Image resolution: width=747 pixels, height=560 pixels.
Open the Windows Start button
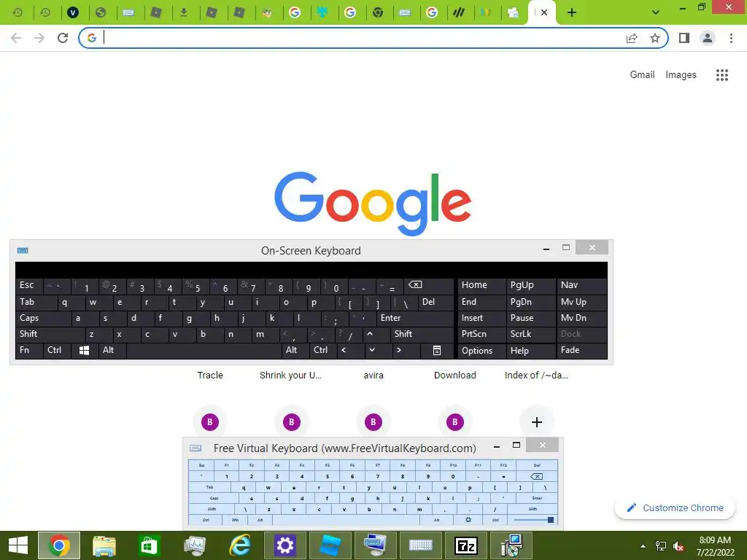point(18,545)
